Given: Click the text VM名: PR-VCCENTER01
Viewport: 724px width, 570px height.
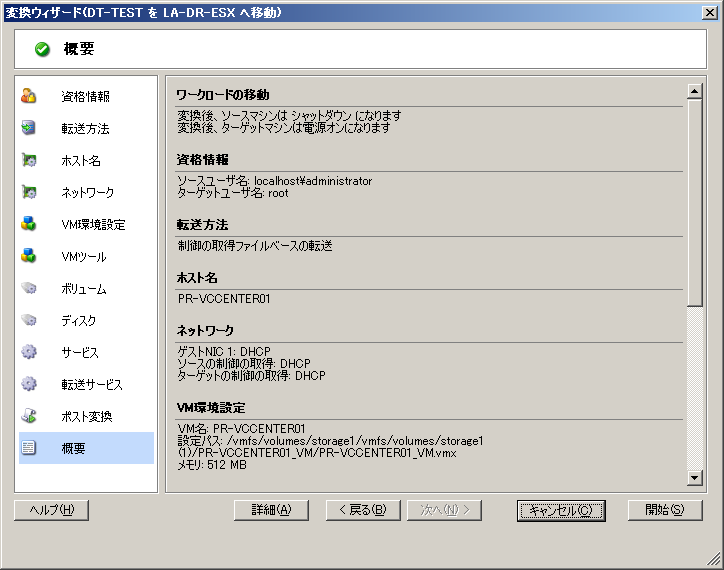Looking at the screenshot, I should 241,428.
